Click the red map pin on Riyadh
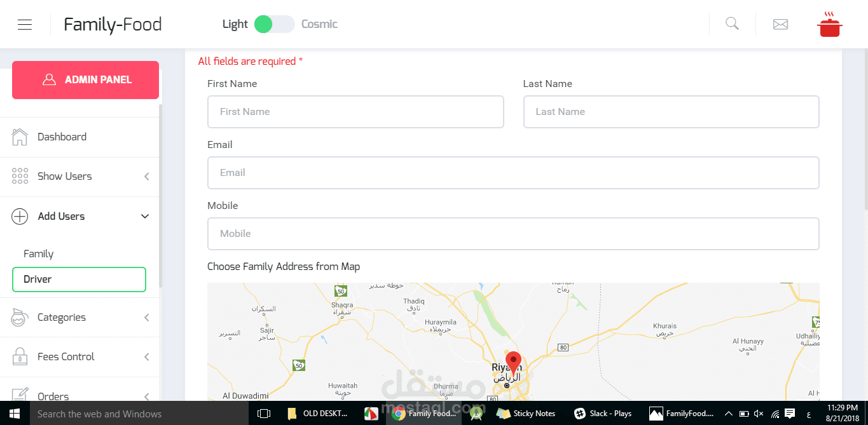The height and width of the screenshot is (425, 868). [x=513, y=362]
